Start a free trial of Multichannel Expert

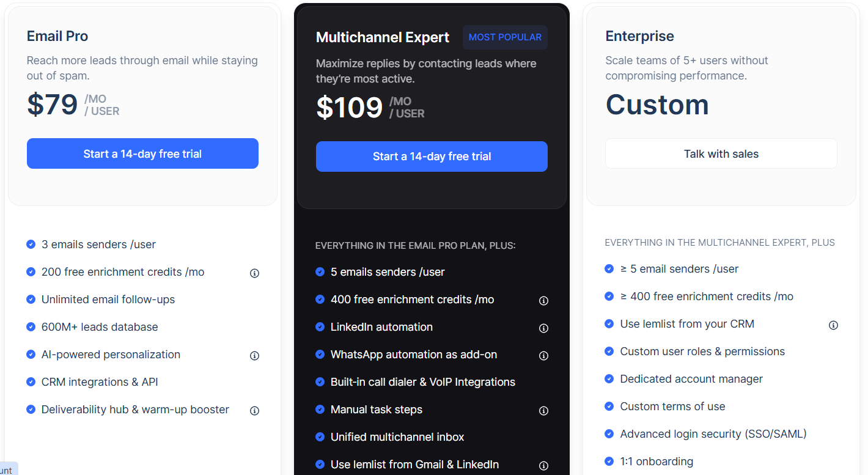[x=432, y=156]
